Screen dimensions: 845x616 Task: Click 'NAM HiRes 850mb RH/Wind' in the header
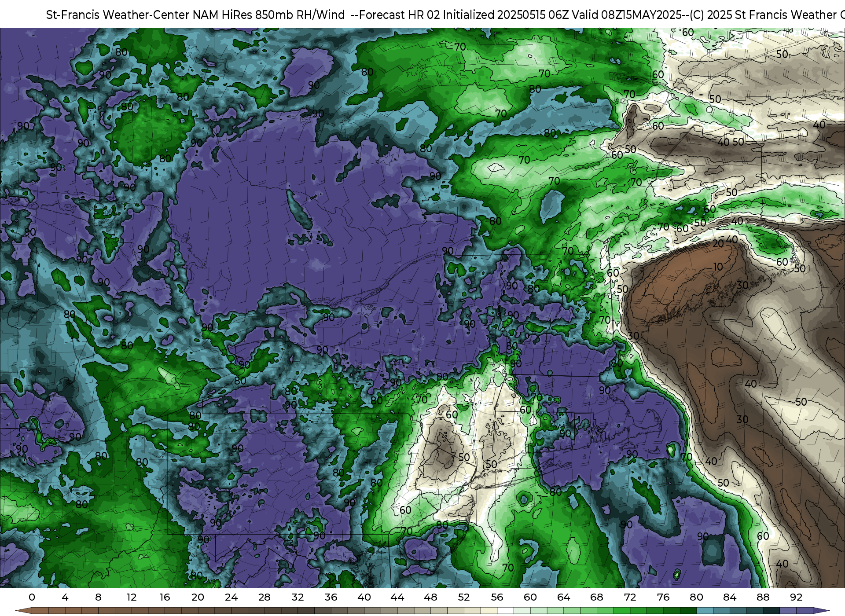[269, 15]
